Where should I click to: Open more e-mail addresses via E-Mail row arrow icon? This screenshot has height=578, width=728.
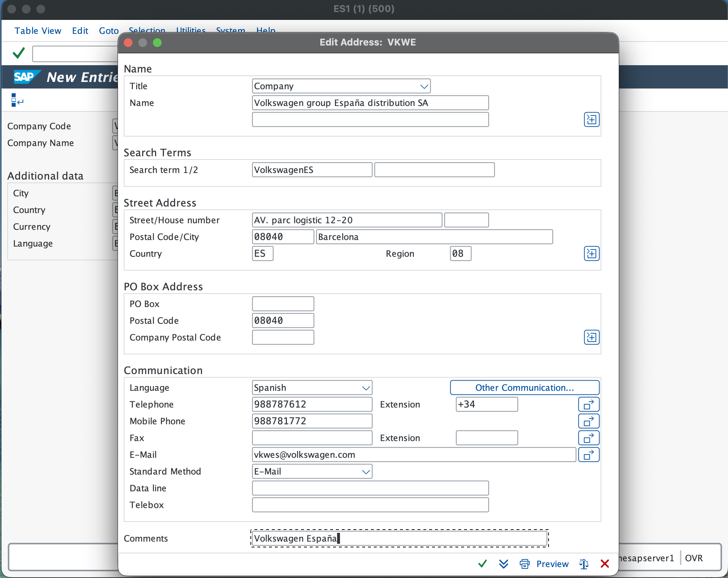pos(589,455)
